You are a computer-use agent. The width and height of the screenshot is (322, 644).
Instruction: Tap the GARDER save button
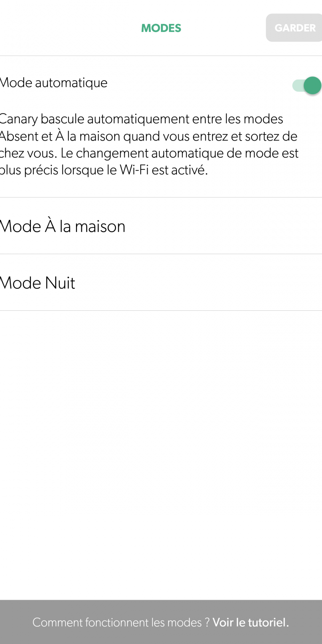[294, 28]
